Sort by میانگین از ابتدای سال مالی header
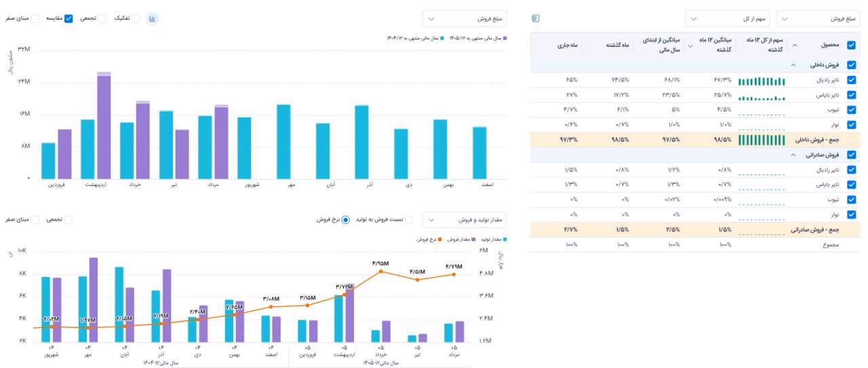The width and height of the screenshot is (868, 368). tap(661, 45)
